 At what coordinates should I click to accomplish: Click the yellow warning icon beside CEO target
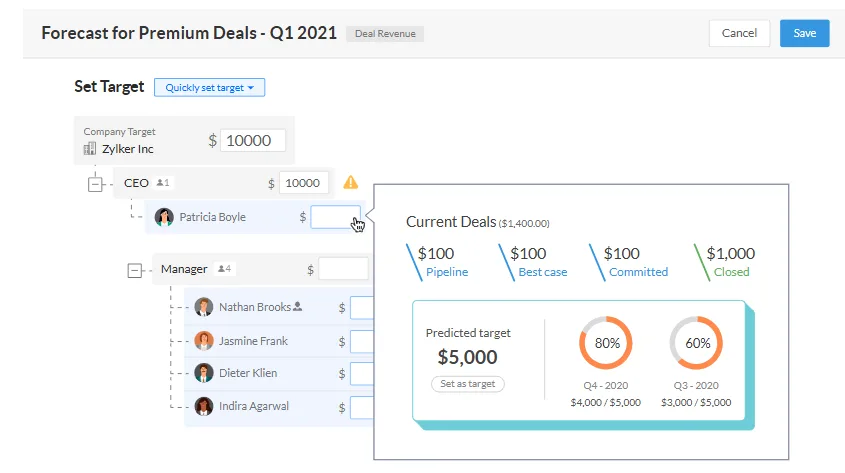[x=350, y=183]
